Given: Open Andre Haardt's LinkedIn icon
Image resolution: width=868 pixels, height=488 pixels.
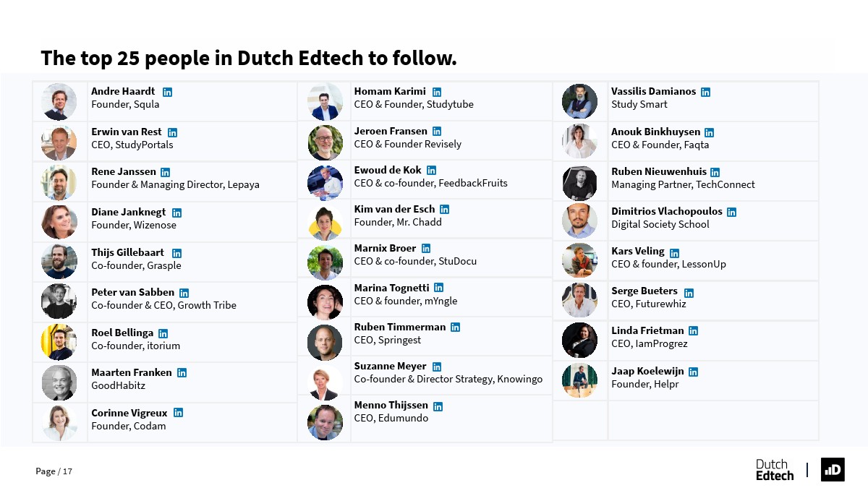Looking at the screenshot, I should click(167, 93).
